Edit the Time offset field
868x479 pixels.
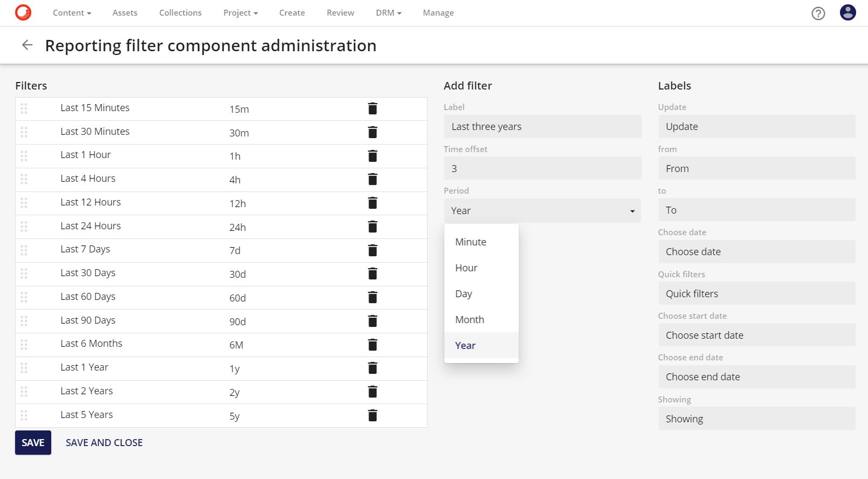tap(542, 168)
